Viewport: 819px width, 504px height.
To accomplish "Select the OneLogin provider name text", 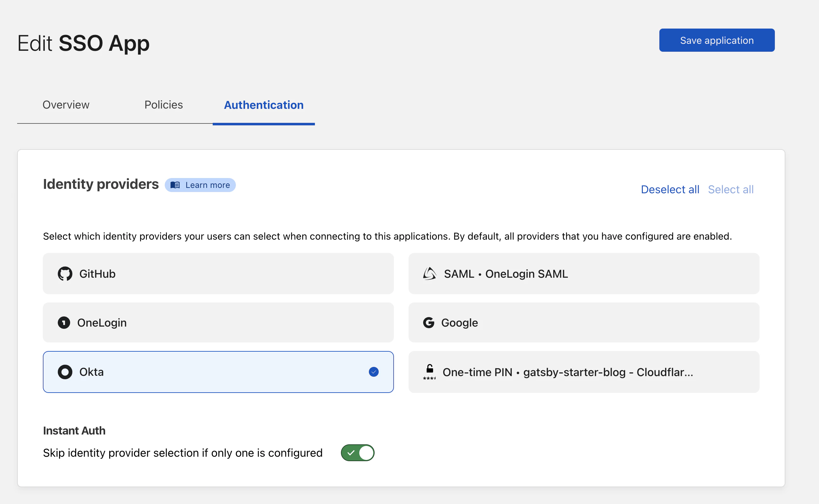I will 102,323.
